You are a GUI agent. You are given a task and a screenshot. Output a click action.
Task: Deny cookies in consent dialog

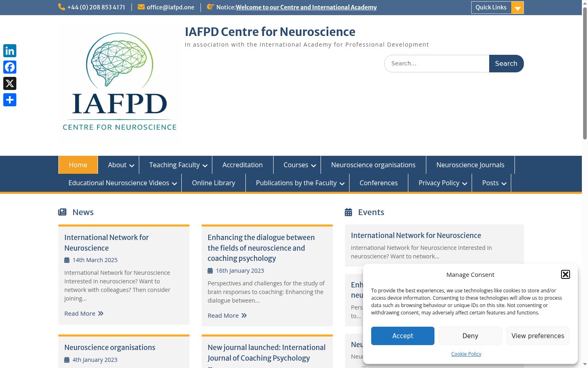coord(470,336)
